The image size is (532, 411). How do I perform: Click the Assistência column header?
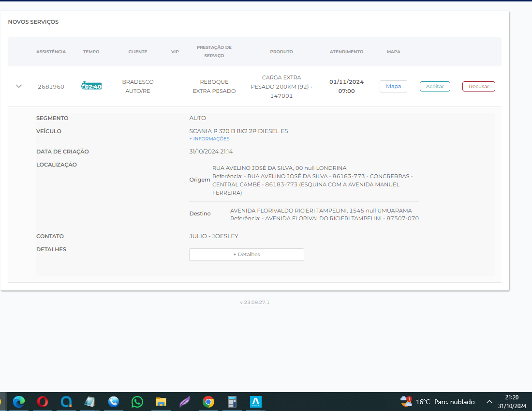tap(51, 52)
